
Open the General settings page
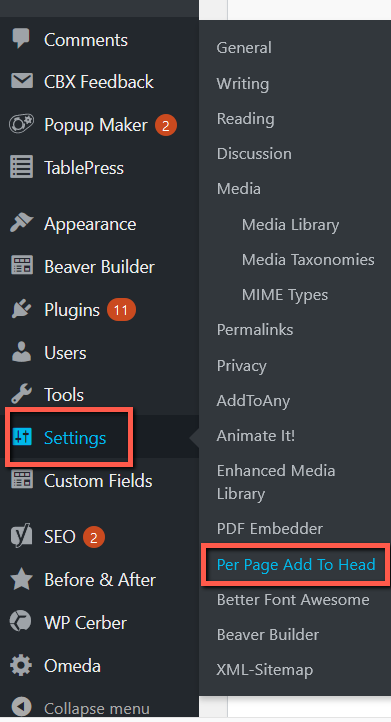[x=244, y=47]
